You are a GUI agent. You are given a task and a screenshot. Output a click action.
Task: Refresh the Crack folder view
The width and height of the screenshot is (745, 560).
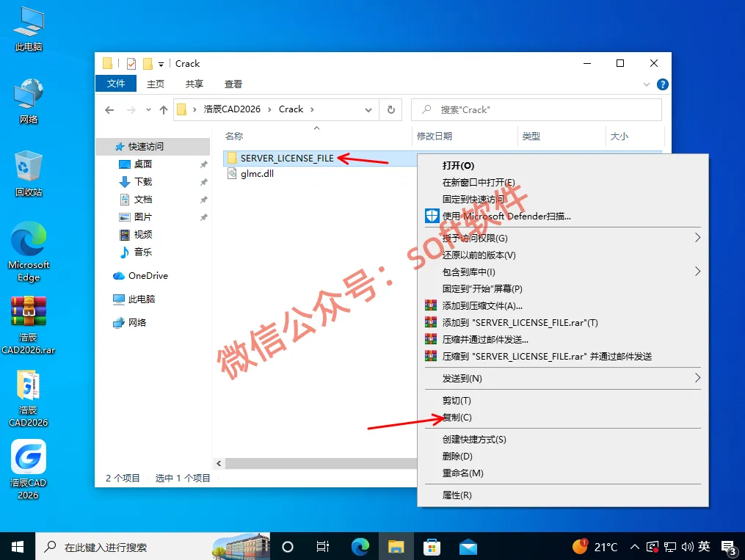(x=391, y=109)
